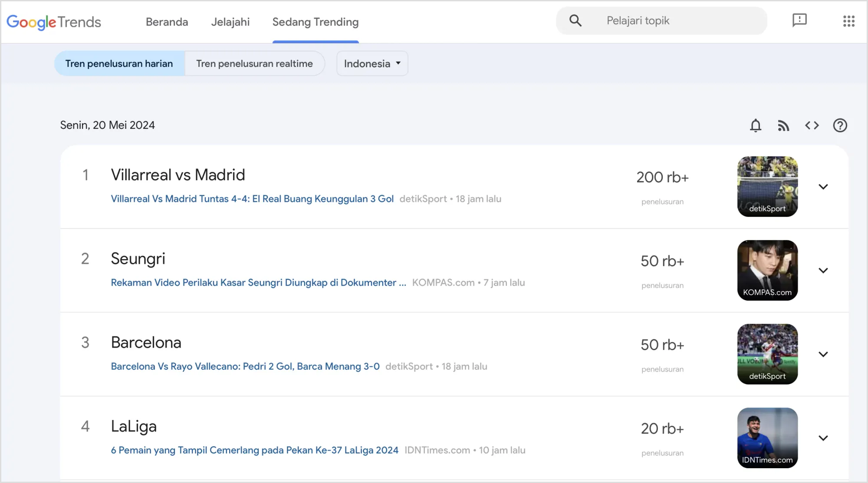Click the Villarreal vs Madrid title
The image size is (868, 483).
[x=178, y=175]
